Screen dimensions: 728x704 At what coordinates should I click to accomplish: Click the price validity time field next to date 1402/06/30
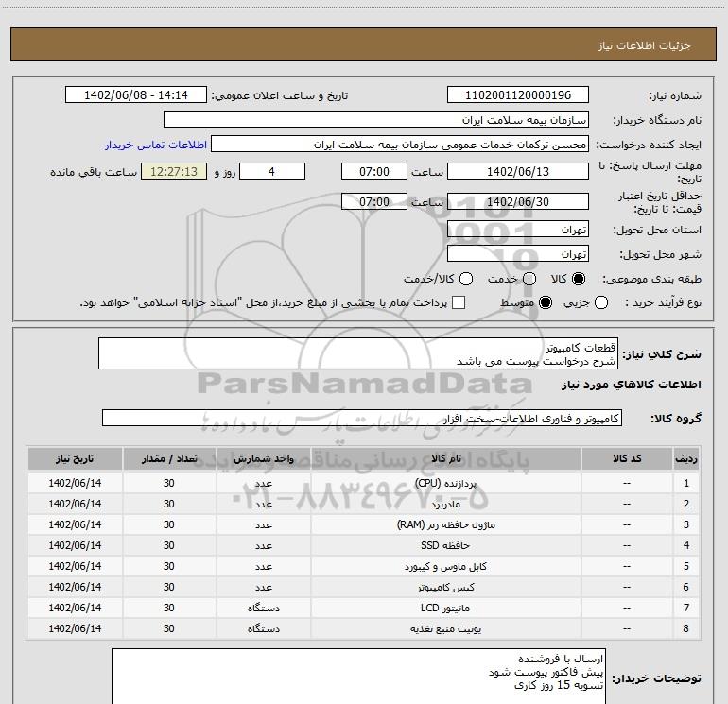click(x=374, y=201)
